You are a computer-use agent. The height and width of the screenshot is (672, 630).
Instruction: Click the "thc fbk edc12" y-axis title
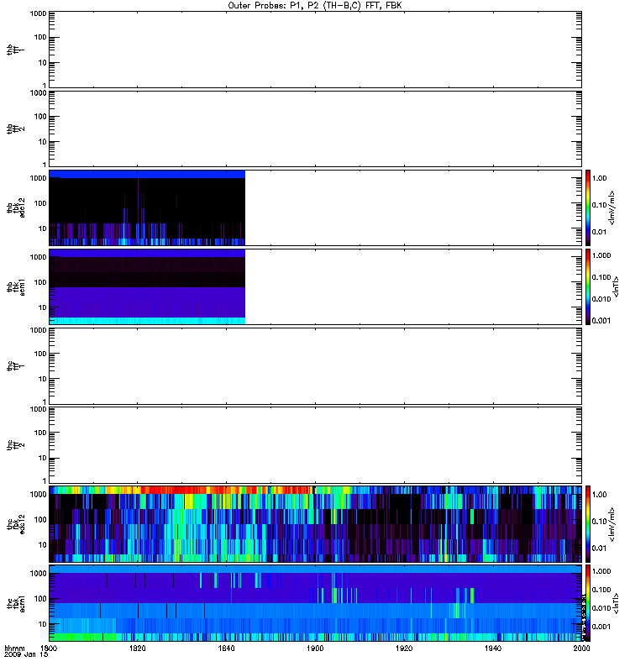click(15, 523)
